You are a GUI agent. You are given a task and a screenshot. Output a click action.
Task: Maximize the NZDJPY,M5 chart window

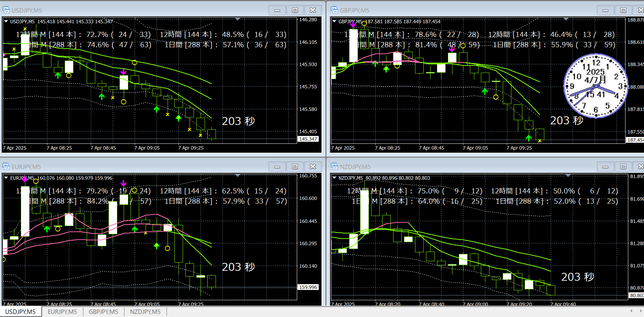[623, 167]
